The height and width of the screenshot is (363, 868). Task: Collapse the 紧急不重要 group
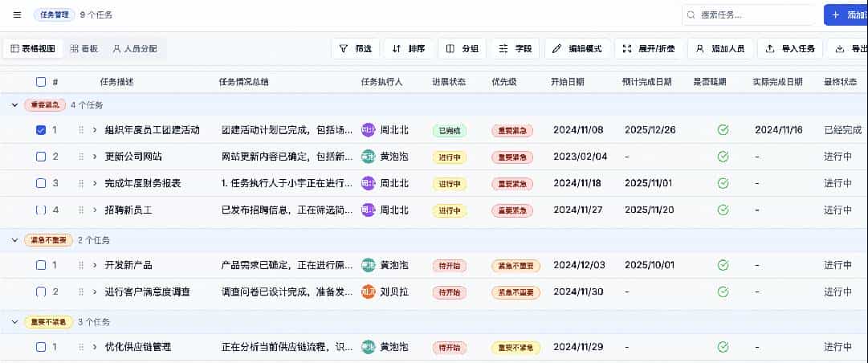pos(14,239)
